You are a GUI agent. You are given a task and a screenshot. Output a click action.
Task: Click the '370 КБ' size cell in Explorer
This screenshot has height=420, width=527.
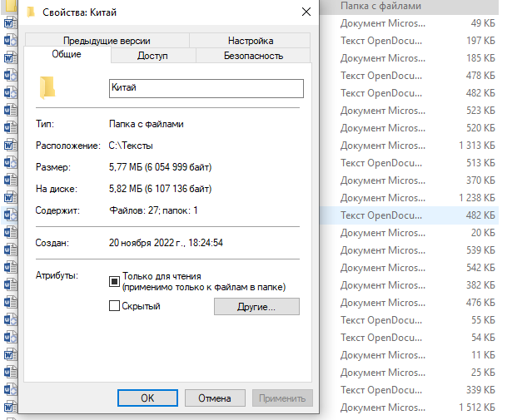480,180
